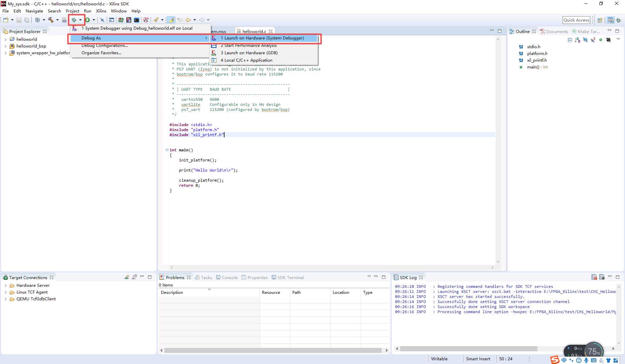This screenshot has height=364, width=625.
Task: Click the XSCT console toolbar icon
Action: coord(112,20)
